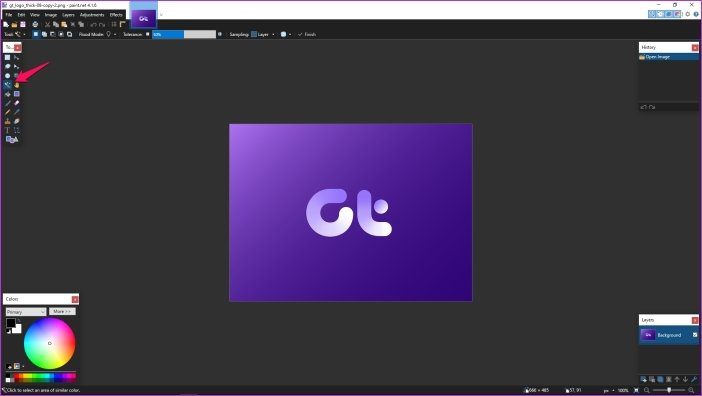Open the Primary color selector dropdown
Viewport: 702px width, 396px height.
coord(26,311)
